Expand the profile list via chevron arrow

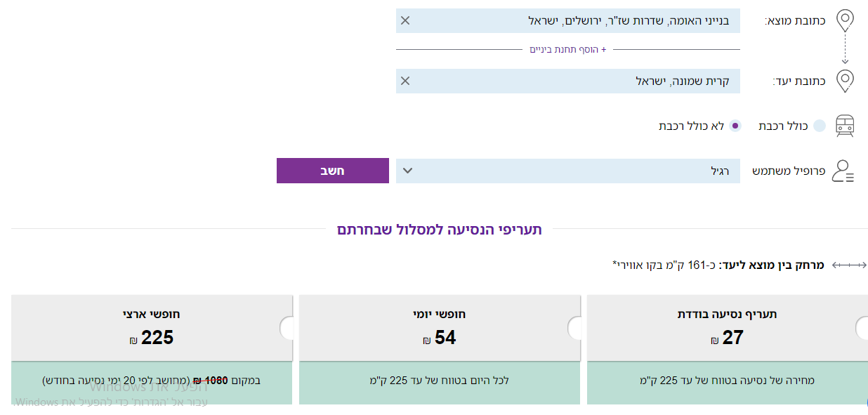pos(407,171)
